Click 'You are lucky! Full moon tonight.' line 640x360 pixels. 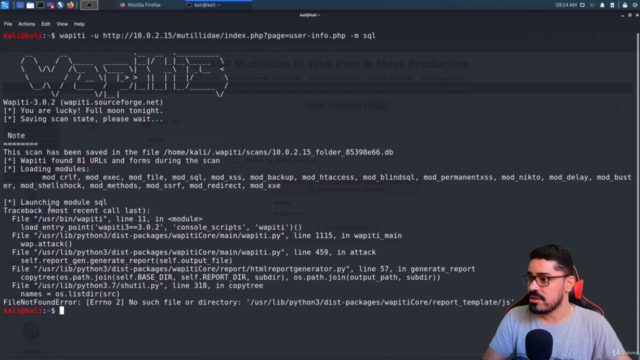[x=83, y=111]
